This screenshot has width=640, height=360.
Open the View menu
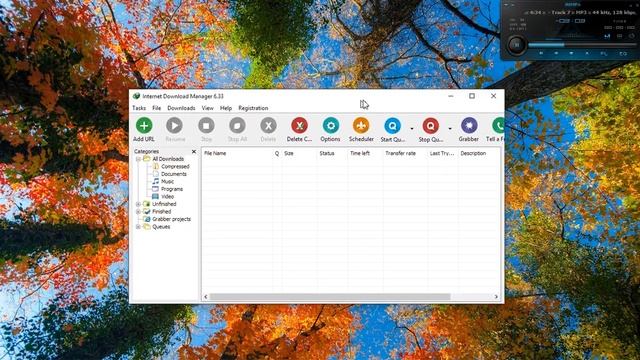coord(207,108)
